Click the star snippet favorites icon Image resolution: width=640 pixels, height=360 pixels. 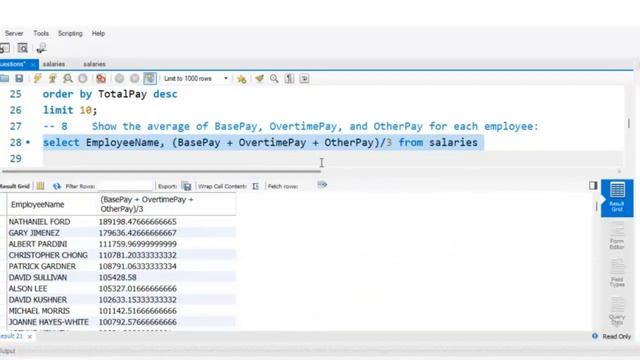pyautogui.click(x=242, y=79)
